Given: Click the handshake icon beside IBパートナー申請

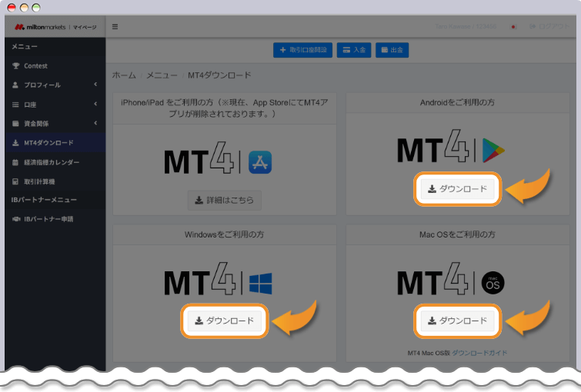Looking at the screenshot, I should (x=16, y=219).
